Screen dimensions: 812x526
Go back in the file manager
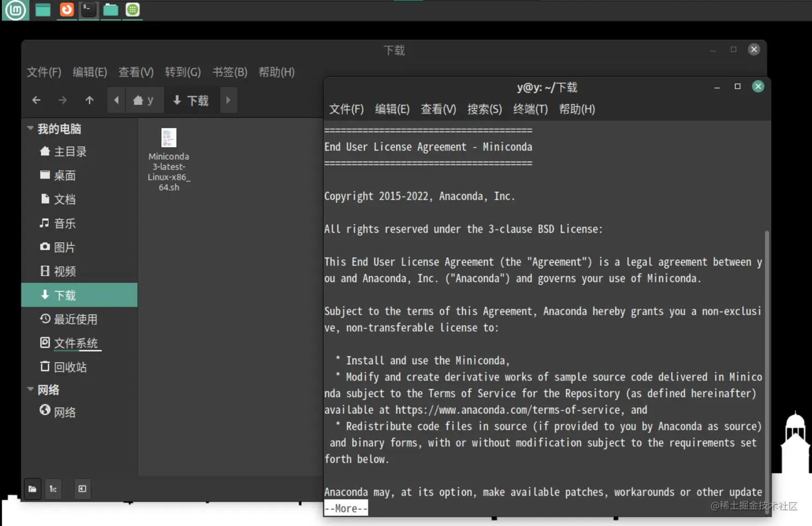point(36,100)
